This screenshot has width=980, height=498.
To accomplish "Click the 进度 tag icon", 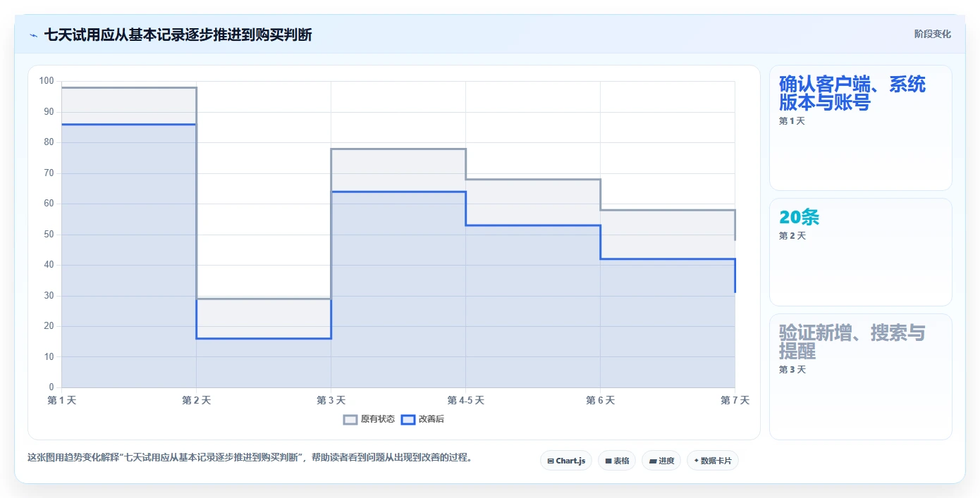I will coord(653,461).
